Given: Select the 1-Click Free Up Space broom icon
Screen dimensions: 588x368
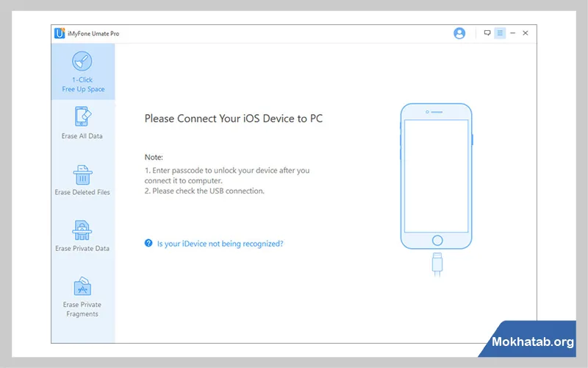Looking at the screenshot, I should 82,61.
